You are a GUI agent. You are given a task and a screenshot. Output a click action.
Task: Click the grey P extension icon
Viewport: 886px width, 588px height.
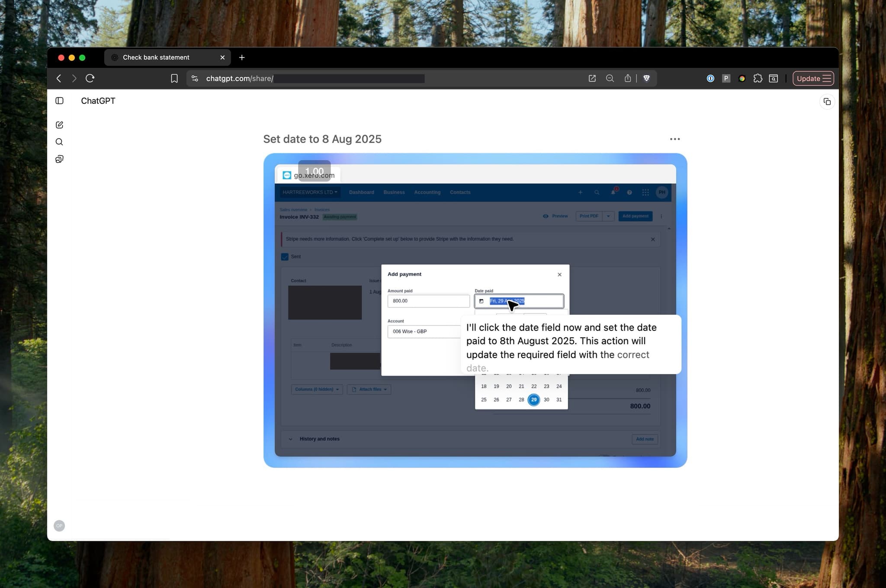click(x=726, y=78)
